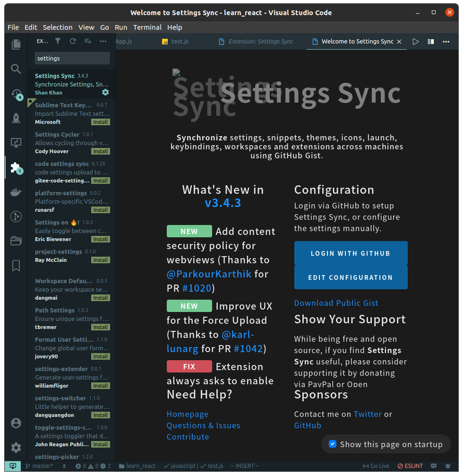The height and width of the screenshot is (476, 463).
Task: Open the Questions & Issues link
Action: (203, 425)
